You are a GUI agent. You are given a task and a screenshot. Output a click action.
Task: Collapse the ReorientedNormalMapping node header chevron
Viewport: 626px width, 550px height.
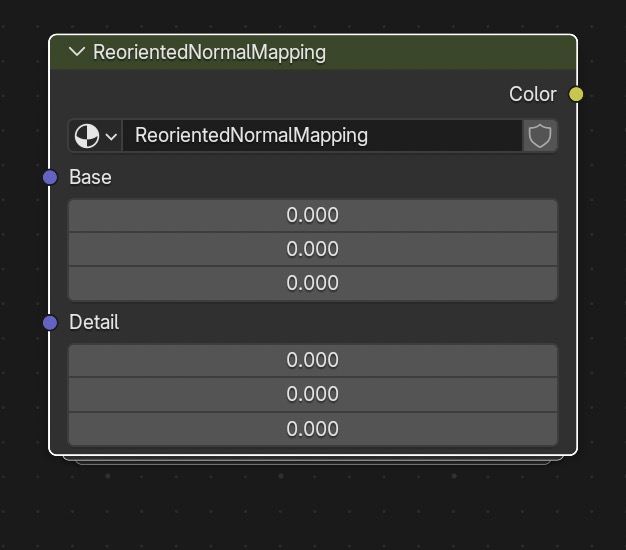click(x=77, y=52)
